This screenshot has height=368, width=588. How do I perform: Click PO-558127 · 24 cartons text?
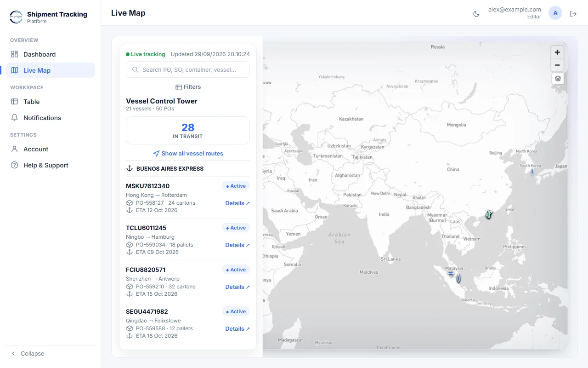click(165, 203)
